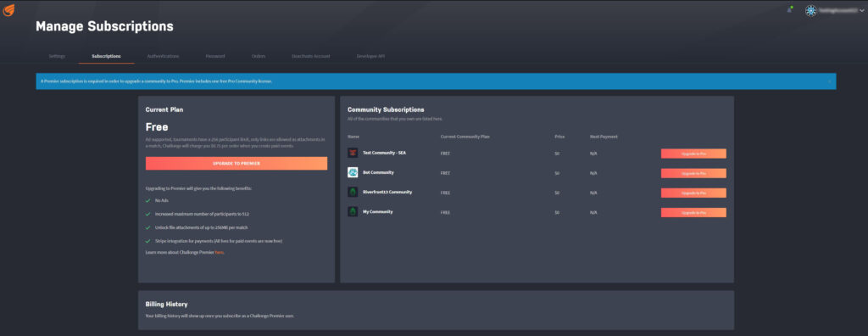Open the Orders tab
Image resolution: width=868 pixels, height=336 pixels.
pos(259,57)
